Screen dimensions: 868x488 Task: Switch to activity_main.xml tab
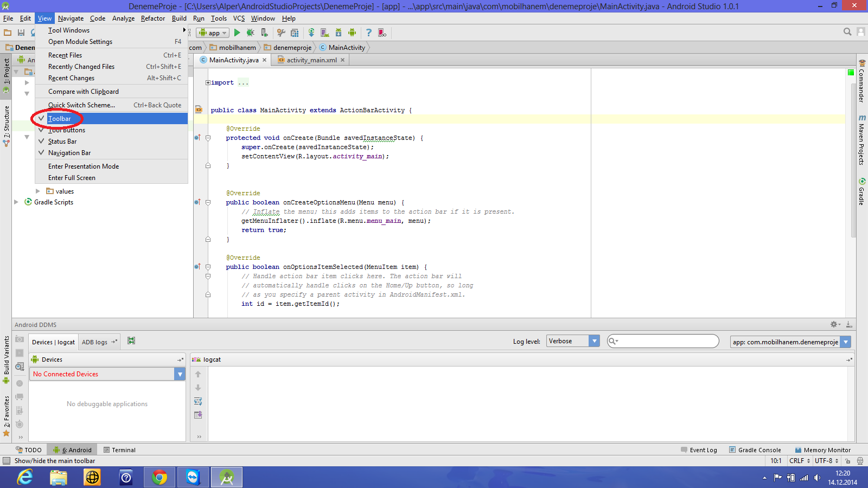tap(311, 60)
